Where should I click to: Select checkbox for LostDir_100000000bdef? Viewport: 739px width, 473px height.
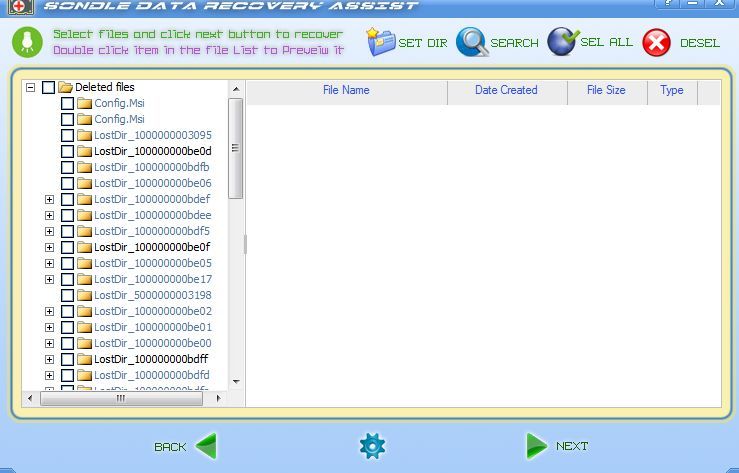point(67,199)
